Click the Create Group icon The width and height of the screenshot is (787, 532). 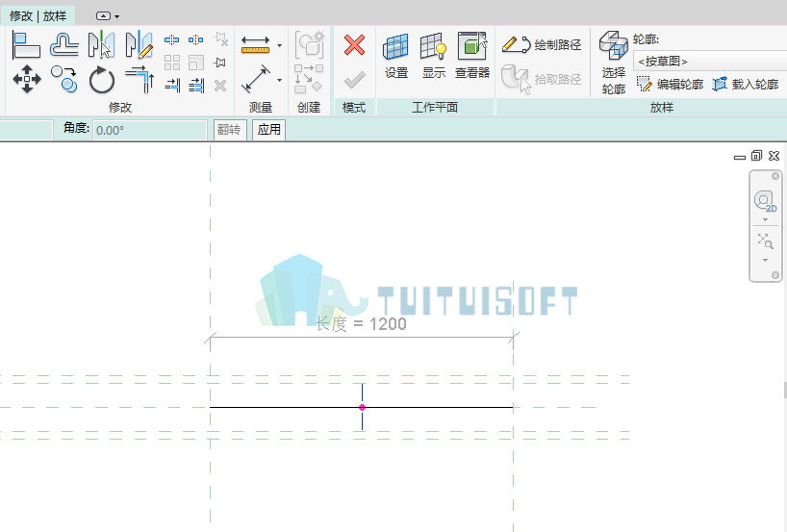click(308, 79)
